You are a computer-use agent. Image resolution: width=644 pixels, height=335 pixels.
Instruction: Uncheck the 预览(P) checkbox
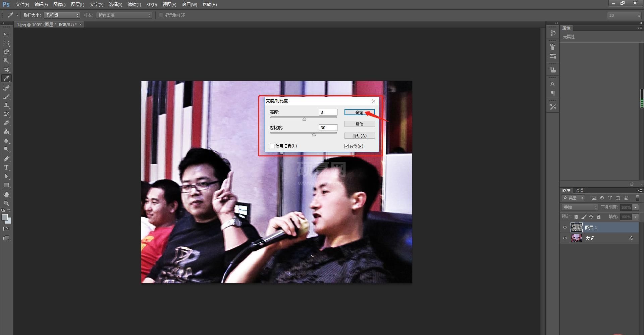click(346, 146)
